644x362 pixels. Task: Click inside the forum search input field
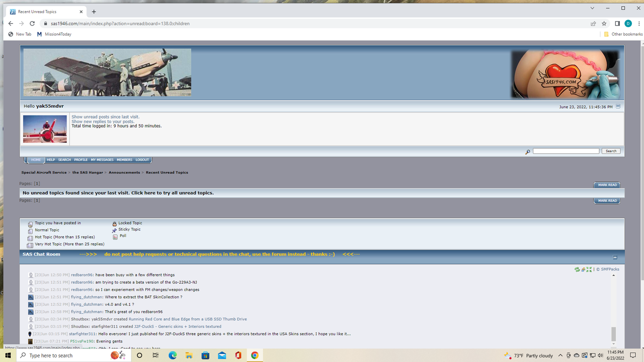[566, 150]
